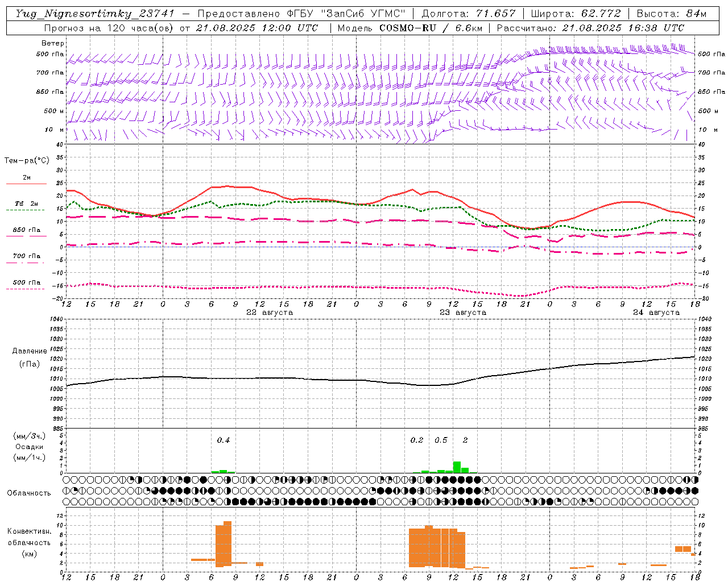Viewport: 728px width, 582px height.
Task: Click the Облачность cloud cover label
Action: pos(29,493)
